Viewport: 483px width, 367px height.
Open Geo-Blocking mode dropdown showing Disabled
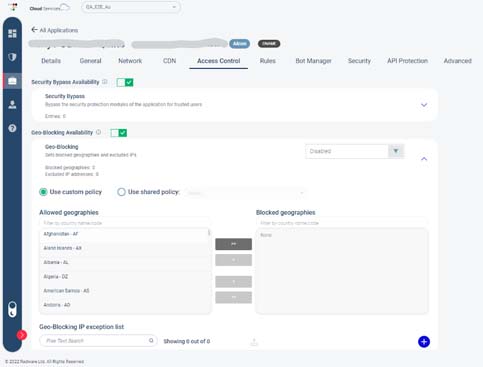point(354,151)
